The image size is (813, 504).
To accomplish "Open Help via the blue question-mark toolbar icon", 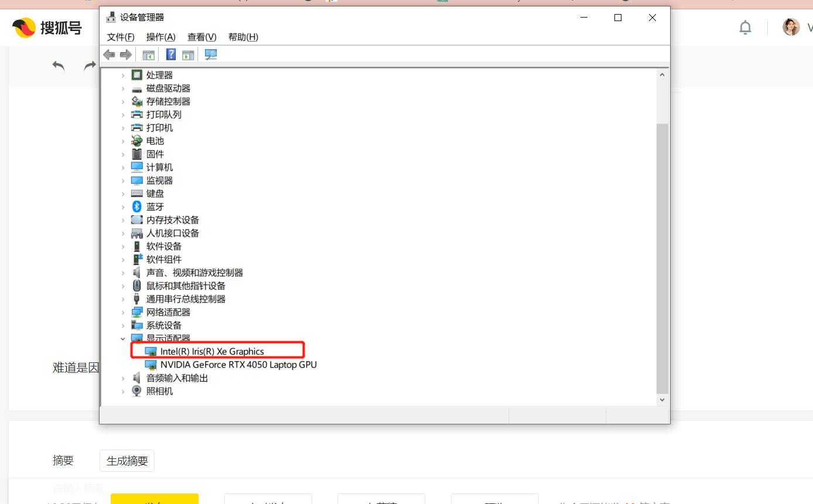I will (171, 54).
